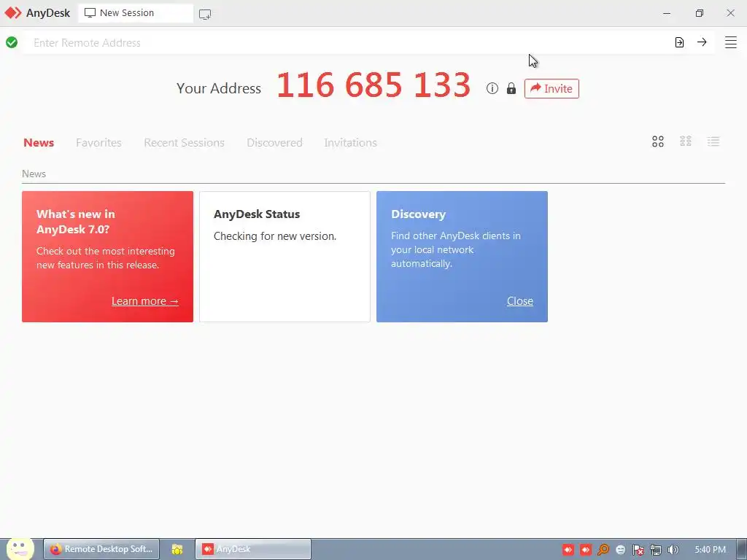Image resolution: width=747 pixels, height=560 pixels.
Task: Open the Recent Sessions tab
Action: pyautogui.click(x=184, y=142)
